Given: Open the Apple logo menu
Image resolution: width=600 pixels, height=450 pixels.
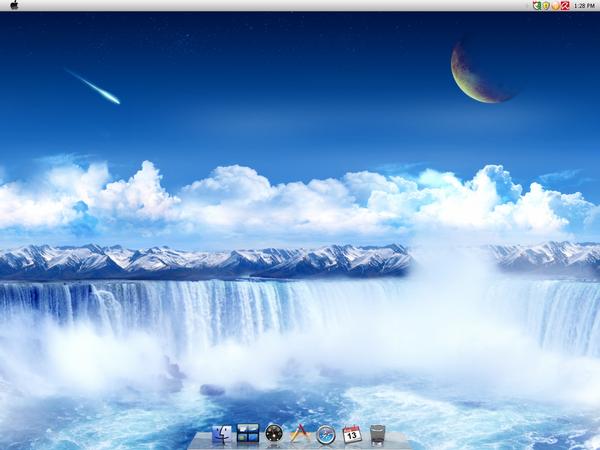Looking at the screenshot, I should point(14,5).
